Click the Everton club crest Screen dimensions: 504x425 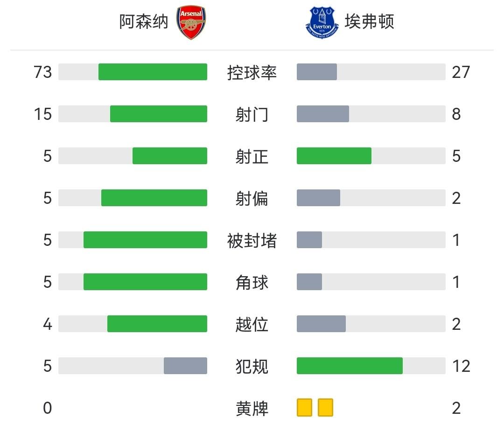[322, 22]
